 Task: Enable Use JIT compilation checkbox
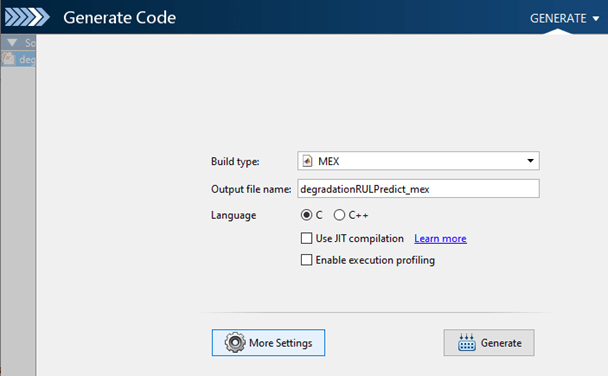tap(306, 238)
